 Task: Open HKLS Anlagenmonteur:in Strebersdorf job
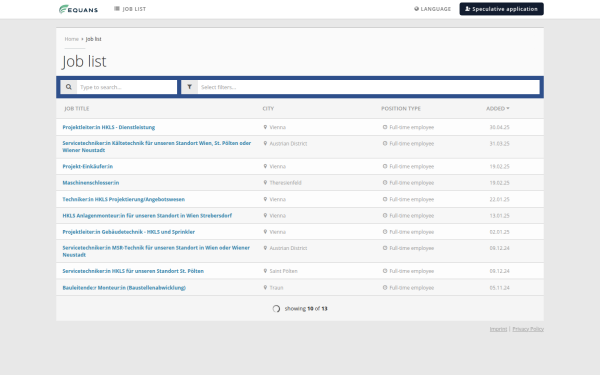click(147, 216)
